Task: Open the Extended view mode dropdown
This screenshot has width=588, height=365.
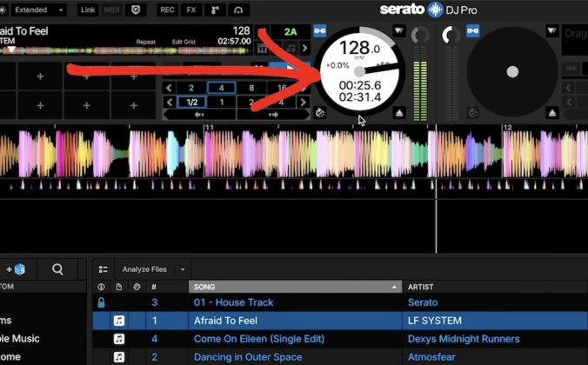Action: tap(38, 10)
